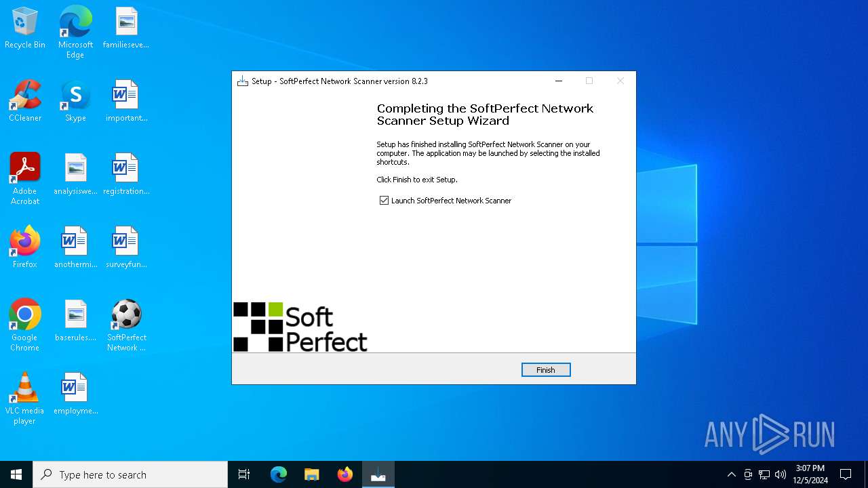Select the anothermi Word document on desktop

75,248
